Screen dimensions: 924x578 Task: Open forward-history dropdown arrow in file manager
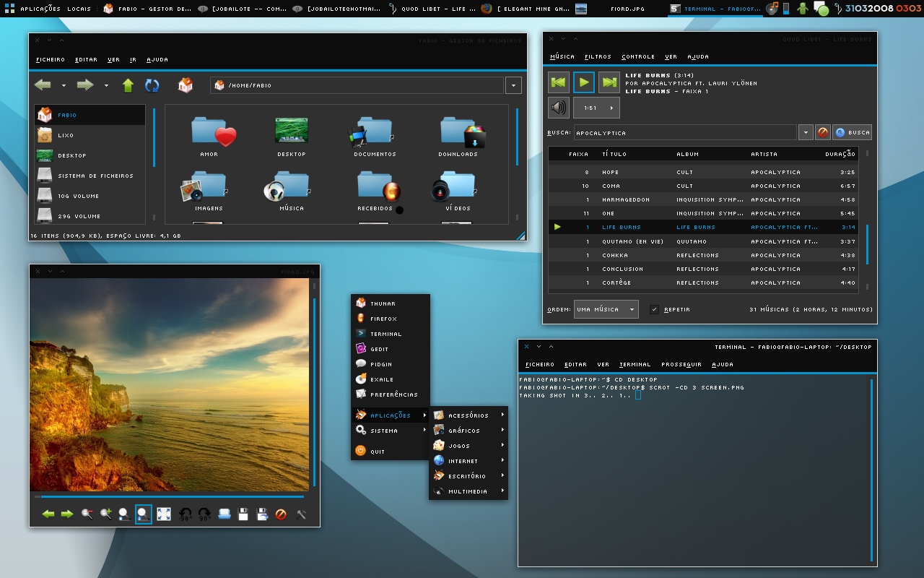click(x=106, y=85)
